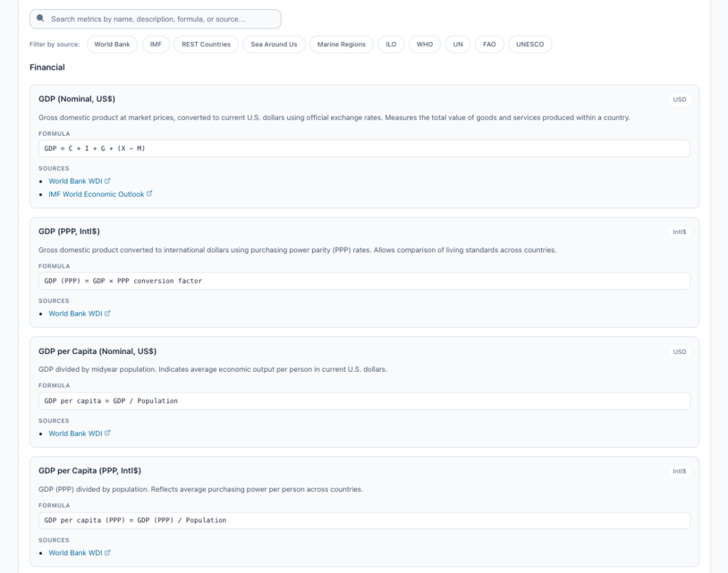Viewport: 728px width, 573px height.
Task: Click external-link icon in GDP (PPP, Intl$) sources
Action: pos(107,314)
